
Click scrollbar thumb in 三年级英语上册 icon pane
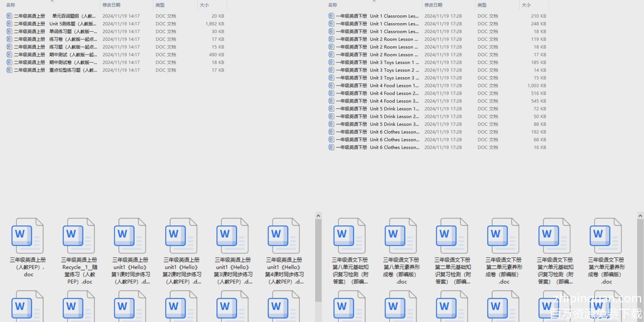318,261
